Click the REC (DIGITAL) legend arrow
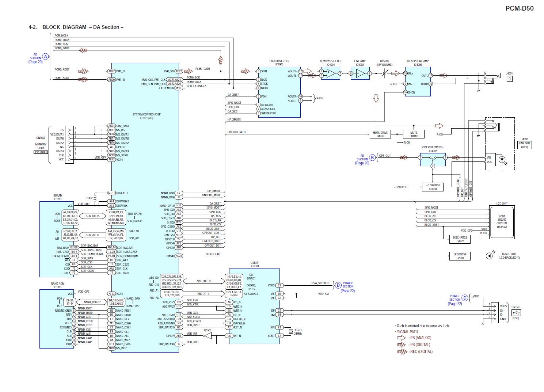Image resolution: width=544 pixels, height=392 pixels. point(402,351)
